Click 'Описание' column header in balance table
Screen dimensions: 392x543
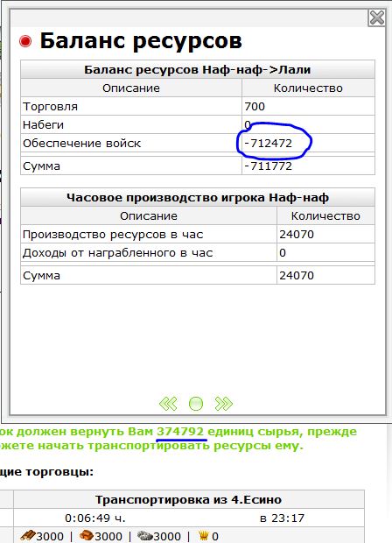(x=131, y=88)
